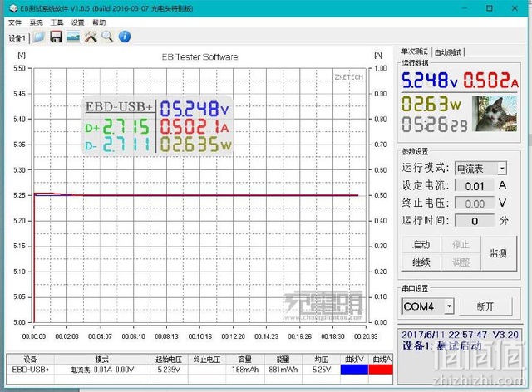This screenshot has width=532, height=392.
Task: Maximize the EB tester window
Action: pyautogui.click(x=490, y=8)
